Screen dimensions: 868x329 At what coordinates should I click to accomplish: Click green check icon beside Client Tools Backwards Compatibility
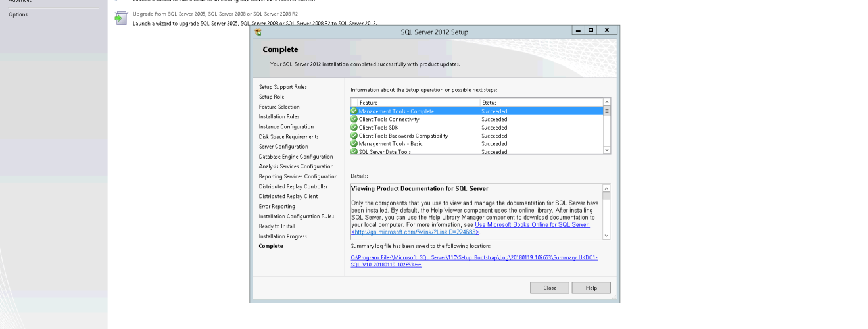[x=354, y=136]
